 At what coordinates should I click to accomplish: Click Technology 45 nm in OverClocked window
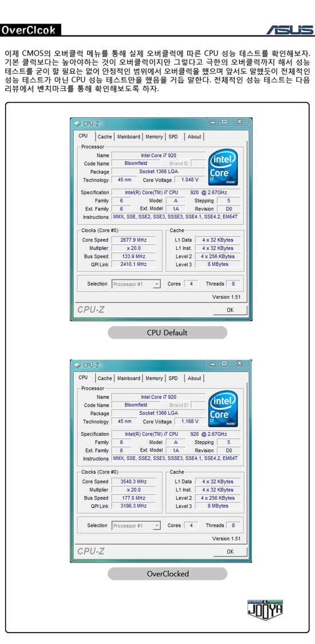pos(124,421)
